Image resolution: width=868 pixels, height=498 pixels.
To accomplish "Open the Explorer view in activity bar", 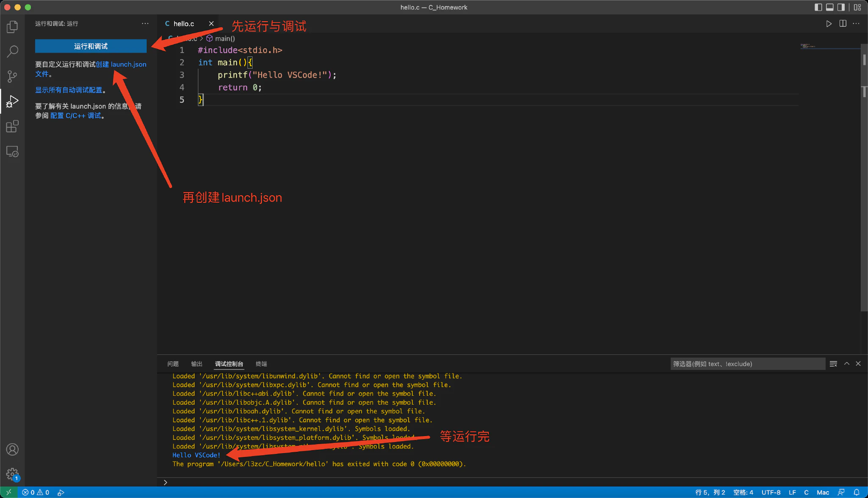I will (12, 27).
